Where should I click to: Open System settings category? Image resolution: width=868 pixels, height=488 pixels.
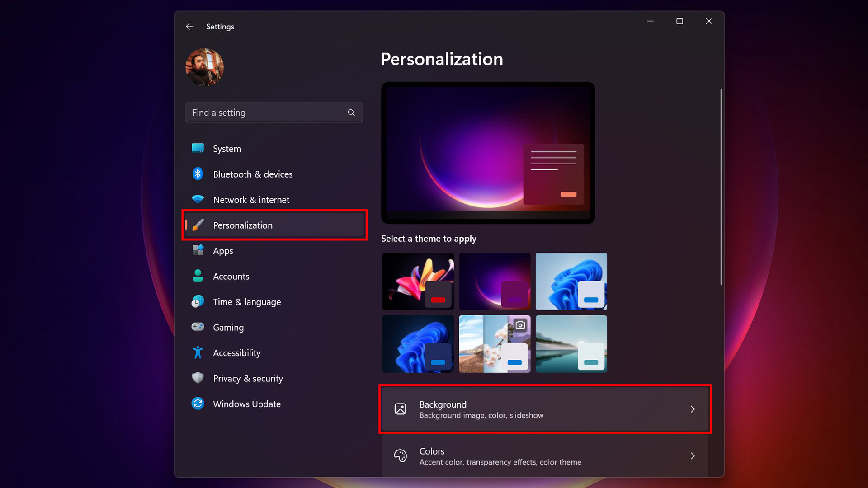point(227,149)
